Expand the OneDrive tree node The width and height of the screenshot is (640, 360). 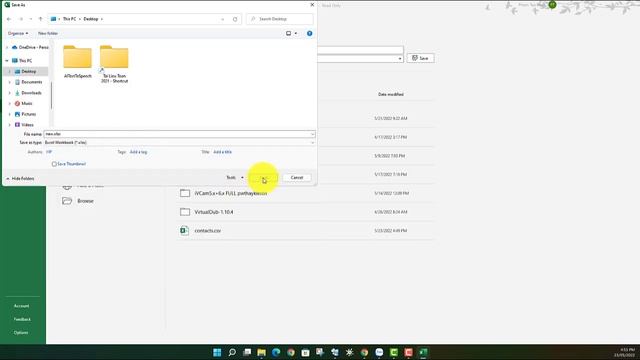tap(7, 47)
